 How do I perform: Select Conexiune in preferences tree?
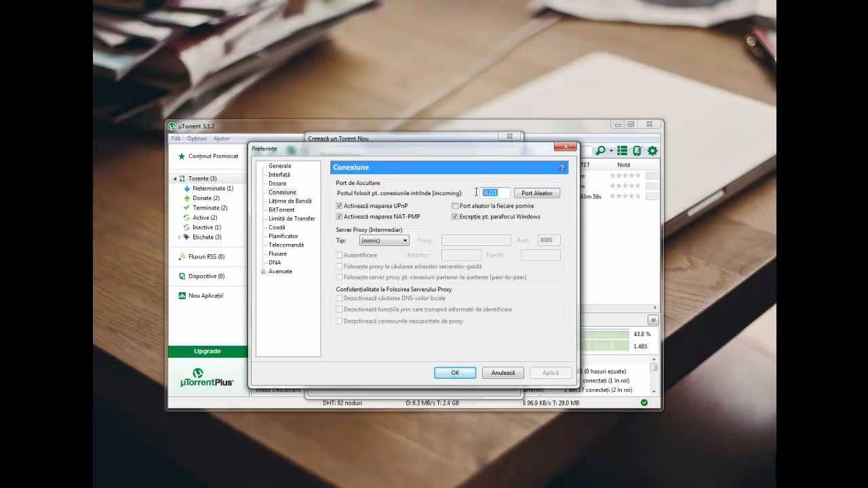coord(282,192)
